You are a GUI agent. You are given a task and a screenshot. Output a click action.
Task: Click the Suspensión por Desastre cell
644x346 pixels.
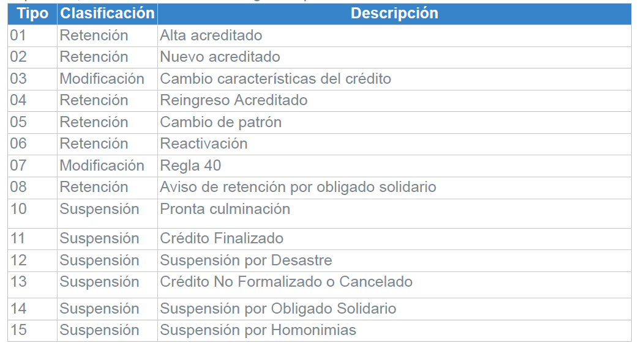(394, 261)
